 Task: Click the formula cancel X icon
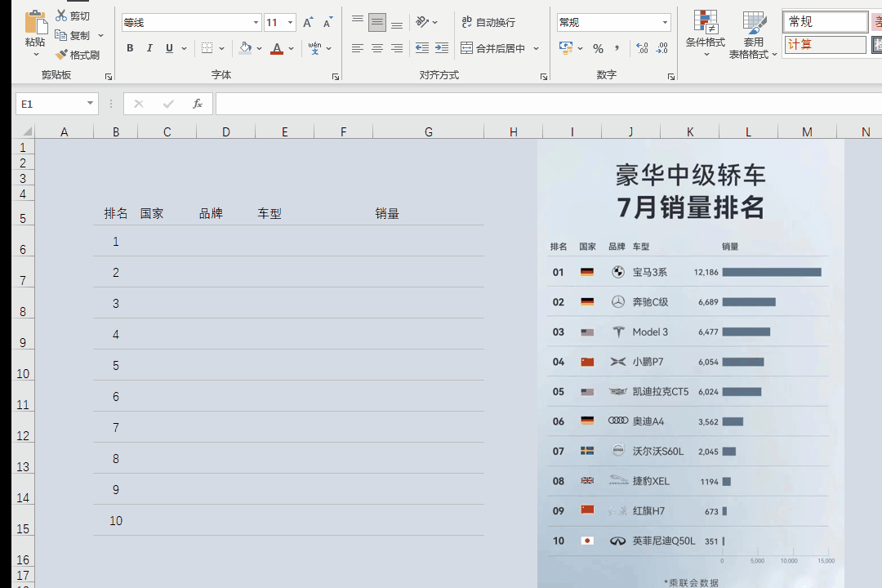click(x=139, y=104)
